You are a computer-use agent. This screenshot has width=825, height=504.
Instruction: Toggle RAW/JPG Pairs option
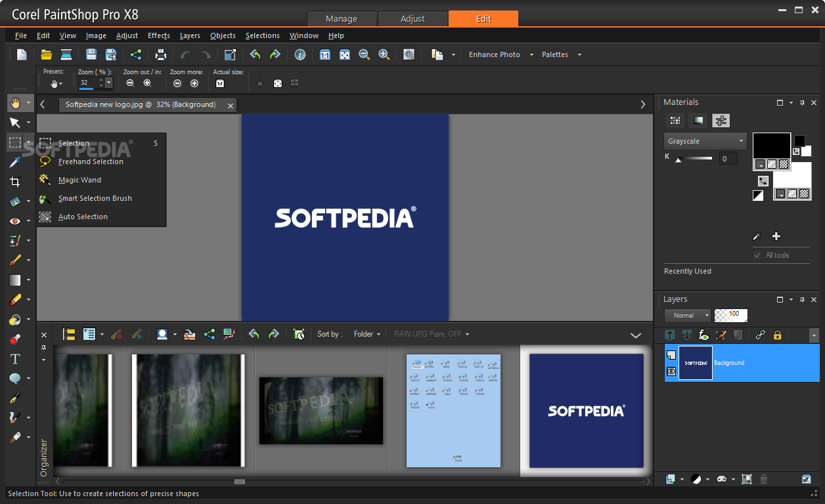click(432, 334)
